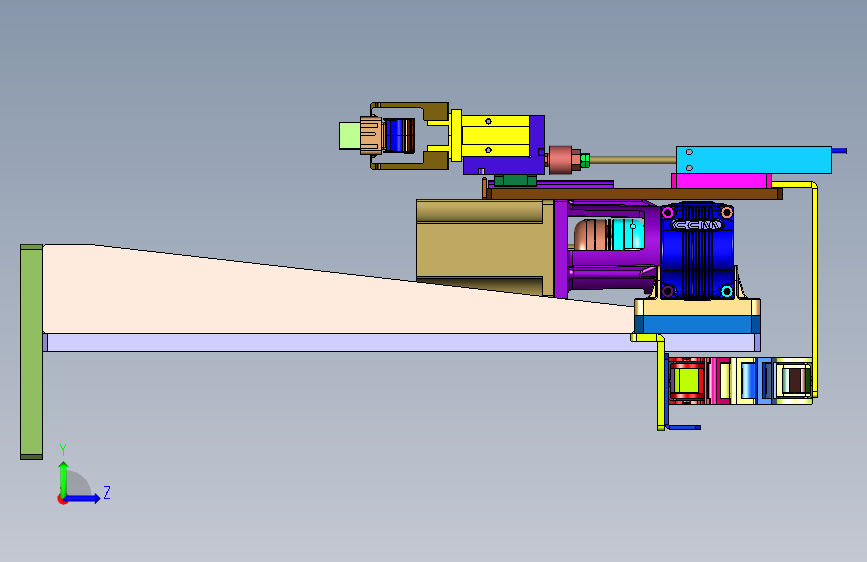Image resolution: width=867 pixels, height=562 pixels.
Task: Select the blue base block under gearbox
Action: point(698,324)
